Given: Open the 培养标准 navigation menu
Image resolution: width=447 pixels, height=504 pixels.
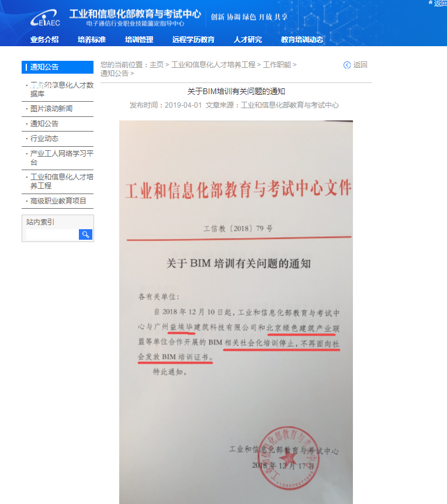Looking at the screenshot, I should (92, 40).
